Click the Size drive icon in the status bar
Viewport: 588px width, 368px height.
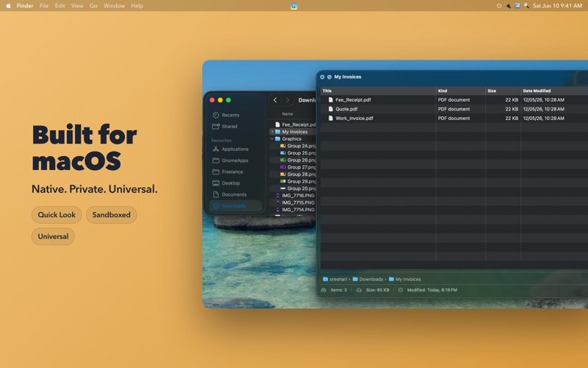coord(359,290)
